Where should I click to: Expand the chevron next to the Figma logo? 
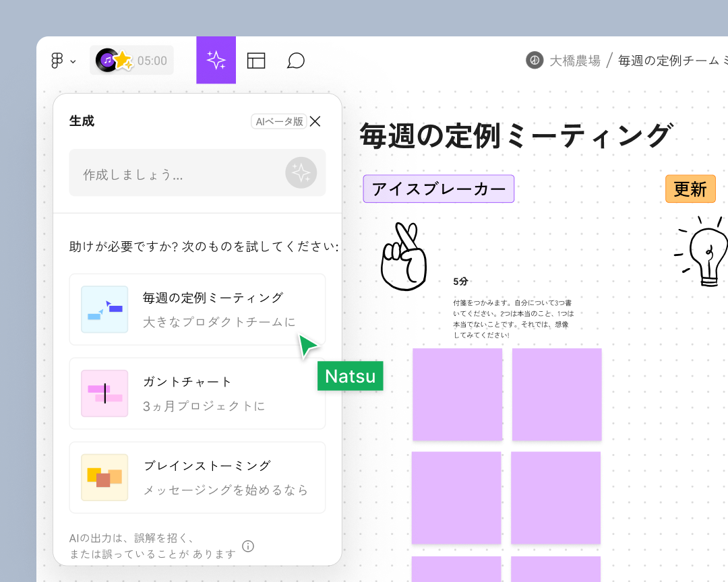click(71, 61)
